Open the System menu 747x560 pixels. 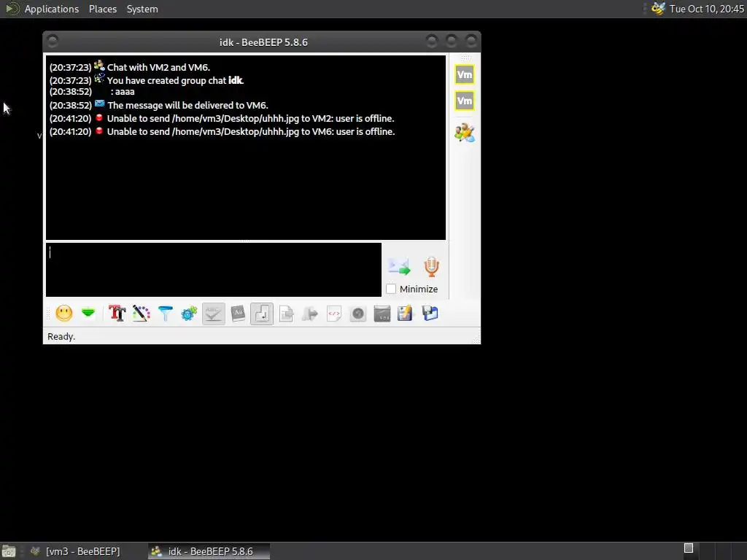click(142, 9)
